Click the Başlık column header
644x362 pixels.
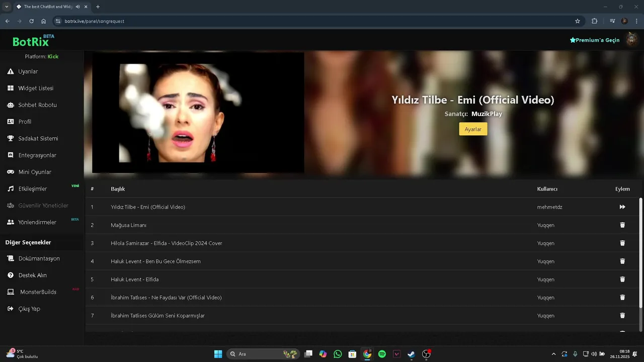point(118,189)
